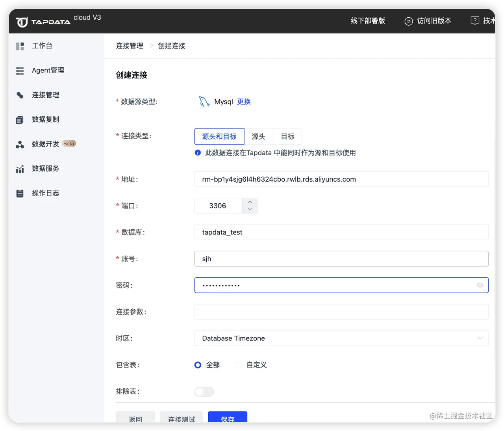Click the 数据复制 copy icon
This screenshot has height=431, width=504.
20,120
